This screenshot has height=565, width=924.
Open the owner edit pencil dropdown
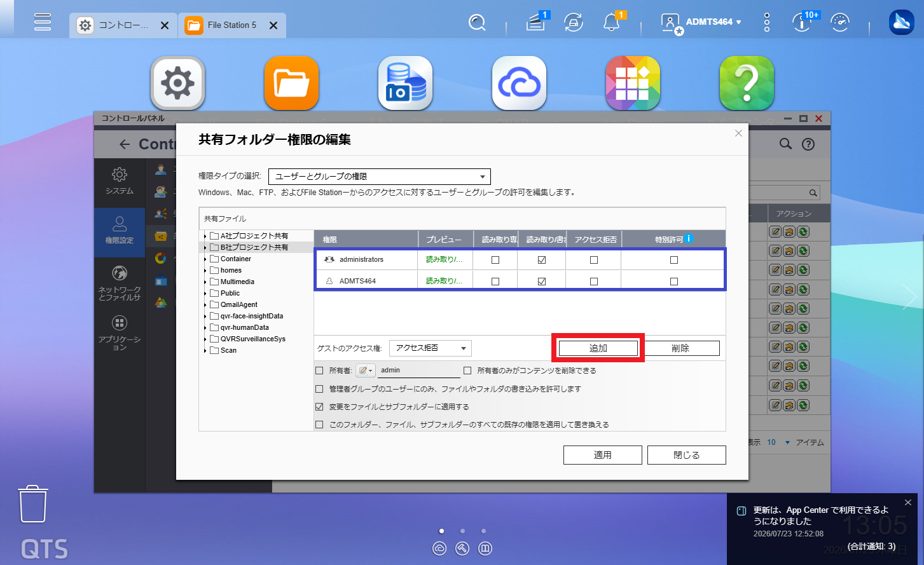pos(365,371)
